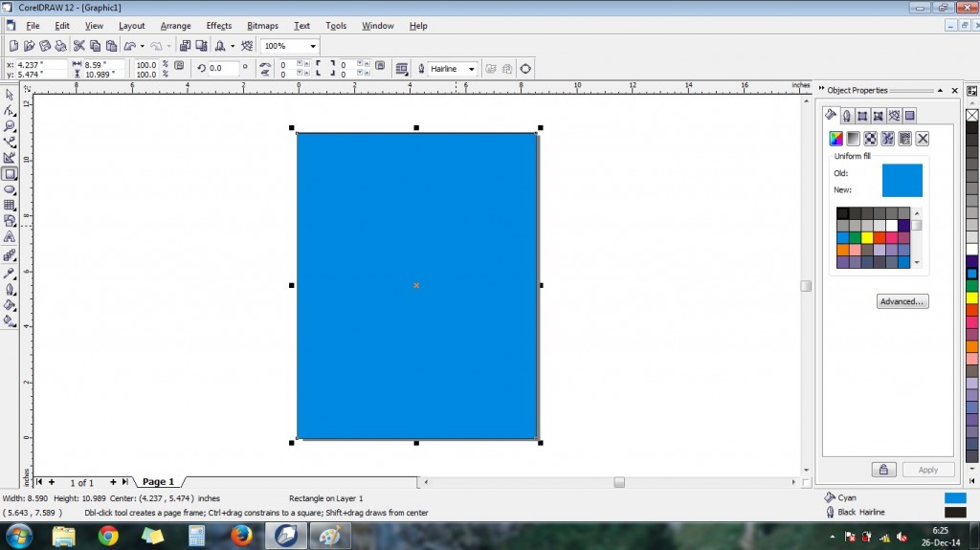This screenshot has height=550, width=980.
Task: Select the Ellipse tool
Action: pos(10,189)
